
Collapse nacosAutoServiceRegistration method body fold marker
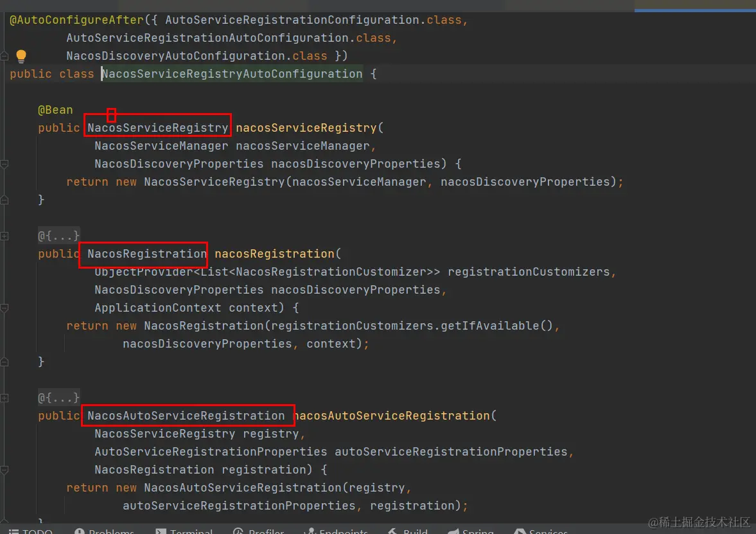4,470
